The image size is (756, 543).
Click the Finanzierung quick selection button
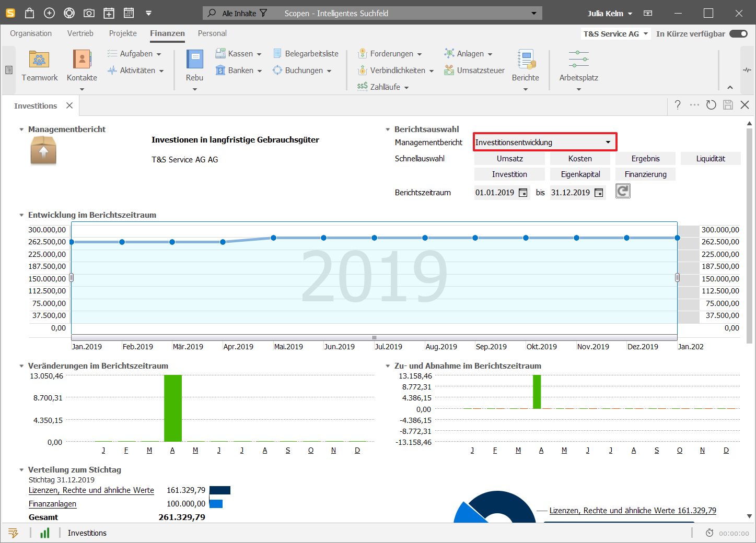point(645,174)
